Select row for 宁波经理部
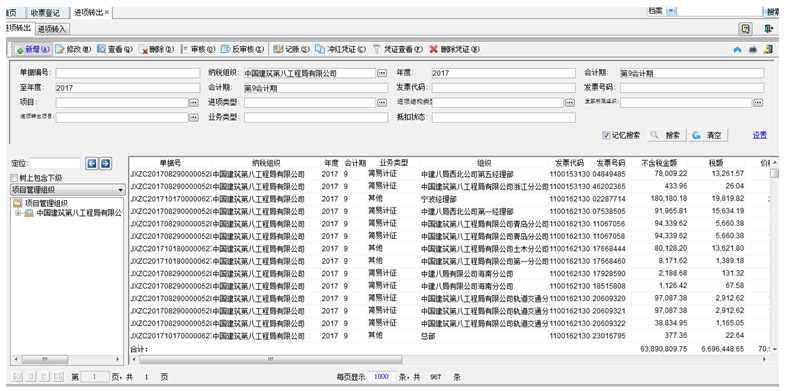 tap(449, 199)
